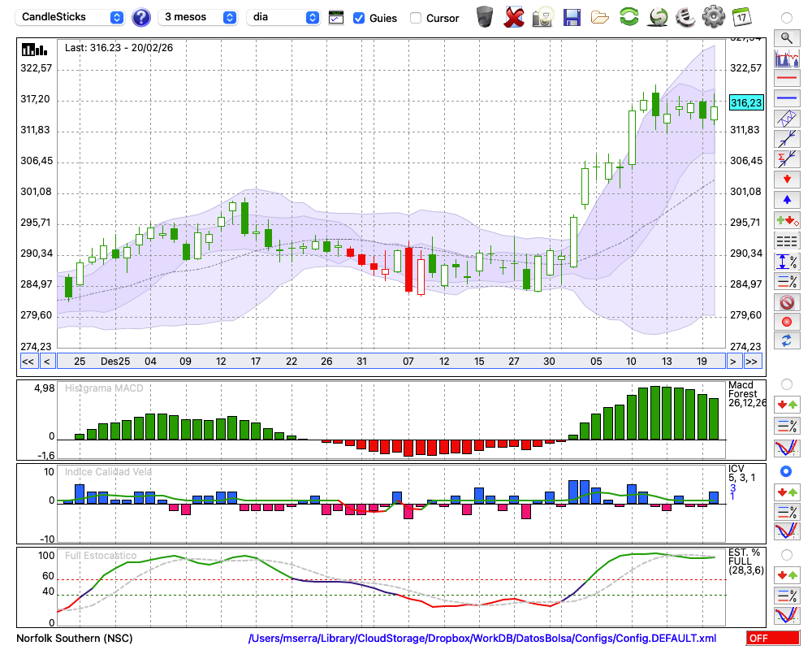Click the cyan 316,23 price label
The image size is (812, 650).
[745, 102]
